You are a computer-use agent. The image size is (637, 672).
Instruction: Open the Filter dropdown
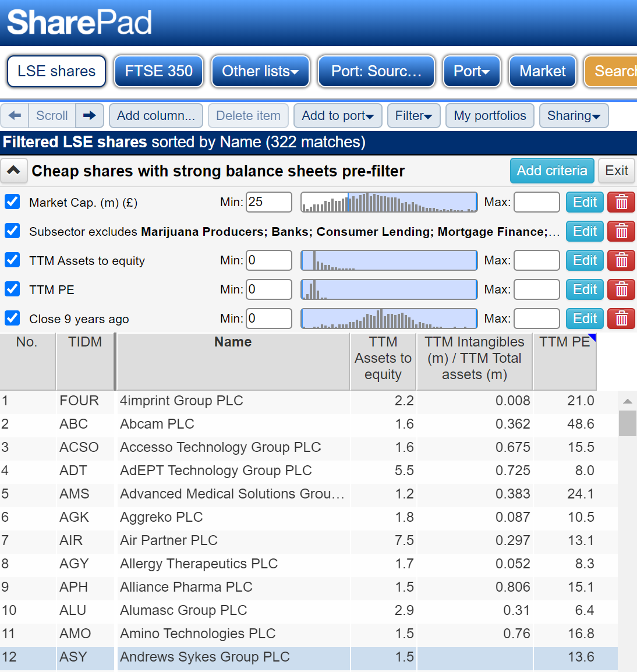tap(413, 116)
